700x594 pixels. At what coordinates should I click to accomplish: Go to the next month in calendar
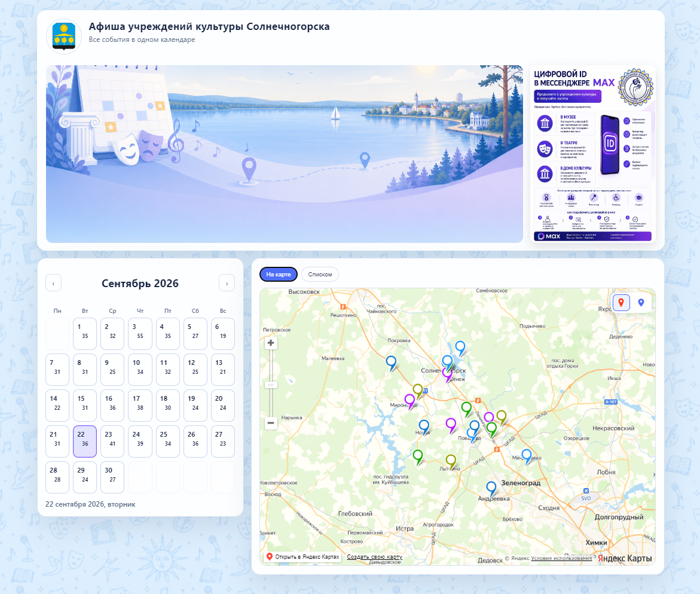227,283
